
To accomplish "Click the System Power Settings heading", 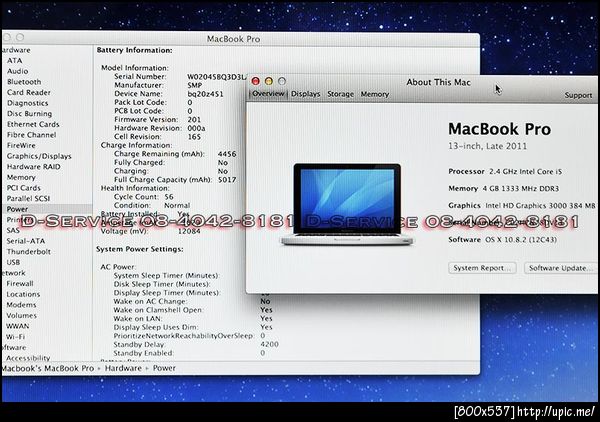I will 139,249.
